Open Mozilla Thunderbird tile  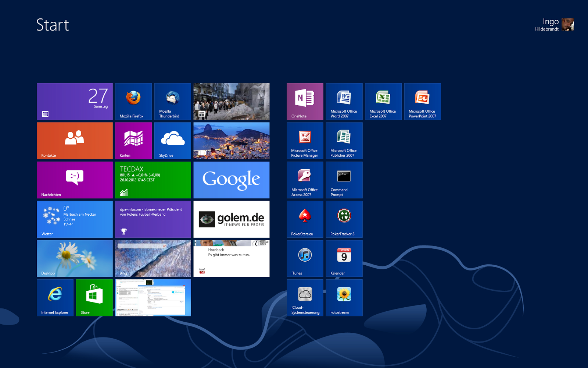click(x=173, y=102)
